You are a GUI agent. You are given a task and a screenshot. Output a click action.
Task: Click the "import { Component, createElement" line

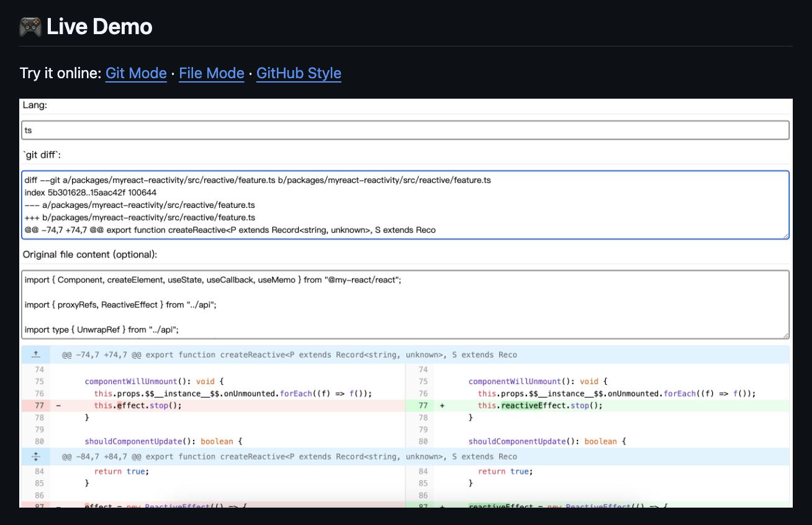tap(213, 280)
